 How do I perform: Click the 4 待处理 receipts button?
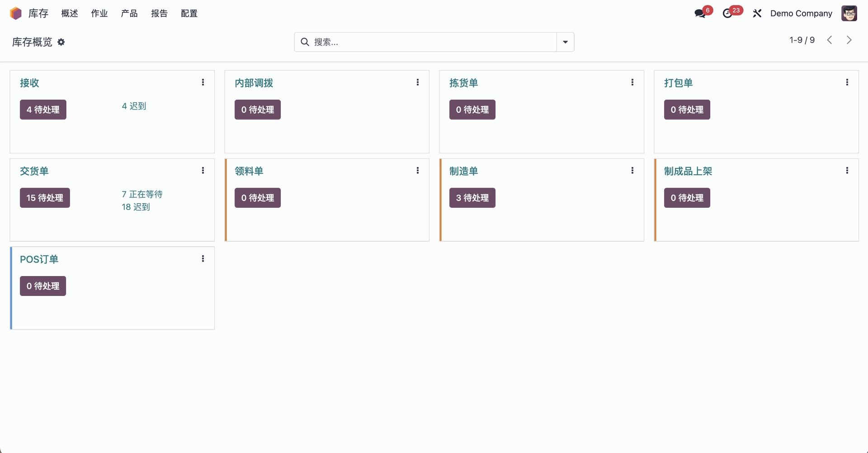43,110
